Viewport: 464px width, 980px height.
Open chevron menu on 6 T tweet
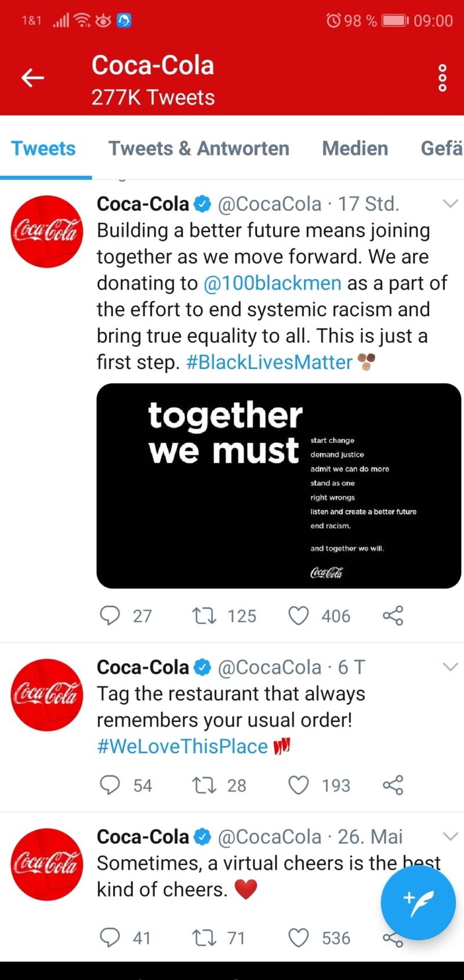(x=450, y=667)
